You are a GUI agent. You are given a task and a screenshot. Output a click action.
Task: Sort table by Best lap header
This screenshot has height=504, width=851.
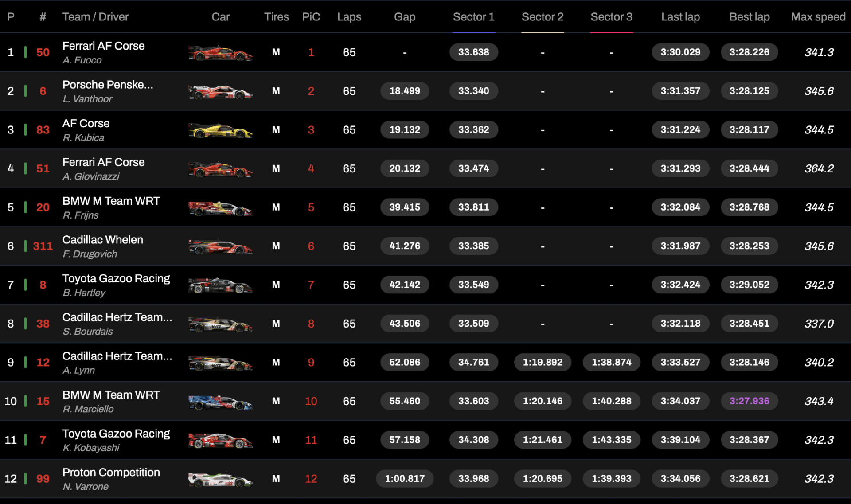click(749, 17)
